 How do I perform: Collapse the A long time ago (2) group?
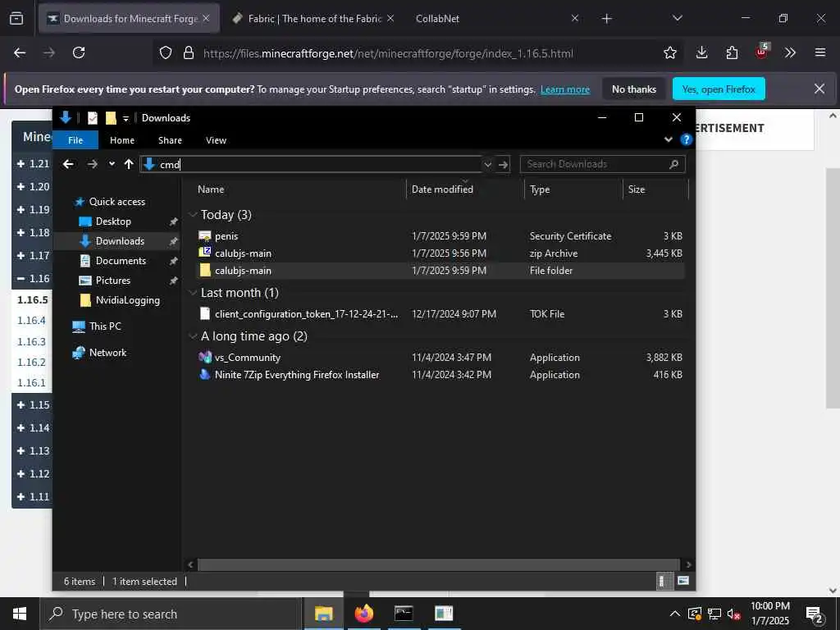pos(193,336)
